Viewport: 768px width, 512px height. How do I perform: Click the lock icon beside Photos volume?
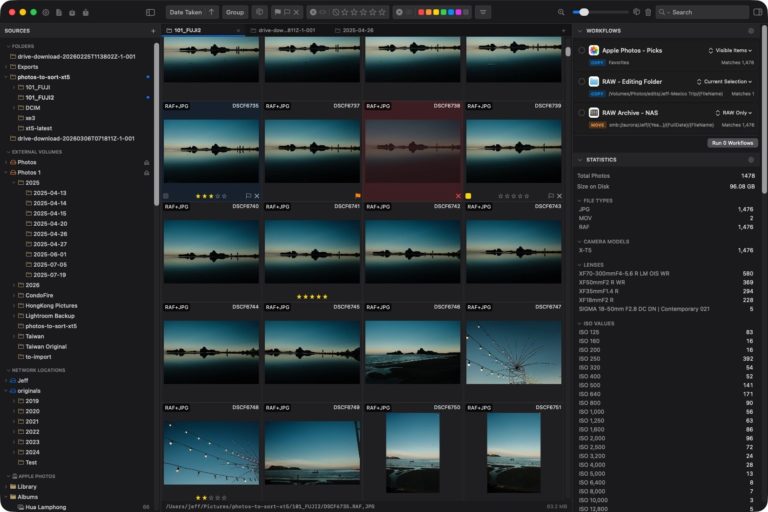click(146, 162)
